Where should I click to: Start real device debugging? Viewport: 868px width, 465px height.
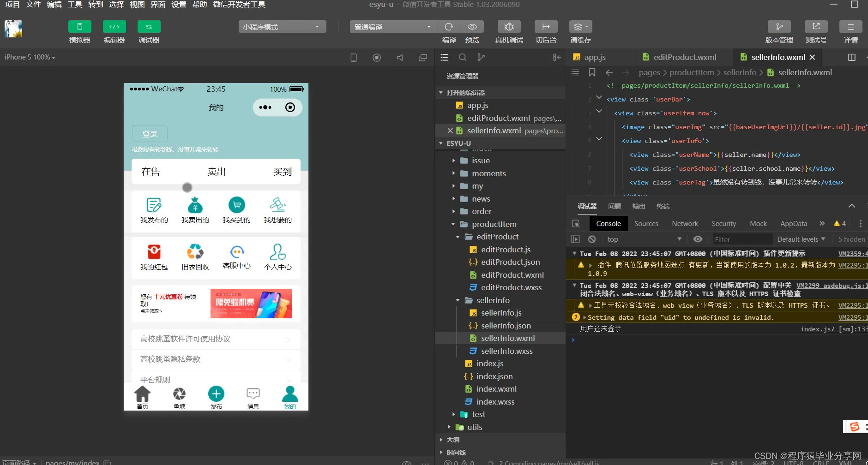(x=509, y=27)
